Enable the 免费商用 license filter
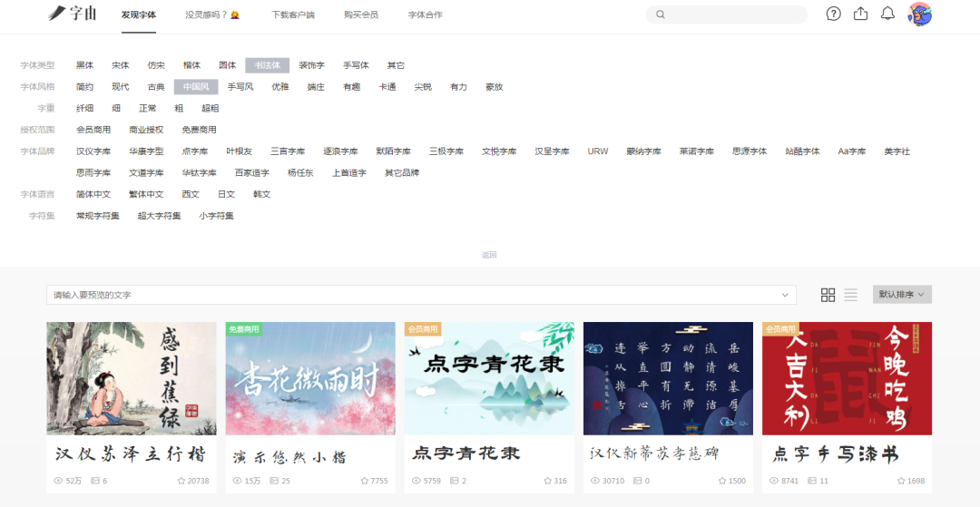This screenshot has width=980, height=507. [x=199, y=130]
